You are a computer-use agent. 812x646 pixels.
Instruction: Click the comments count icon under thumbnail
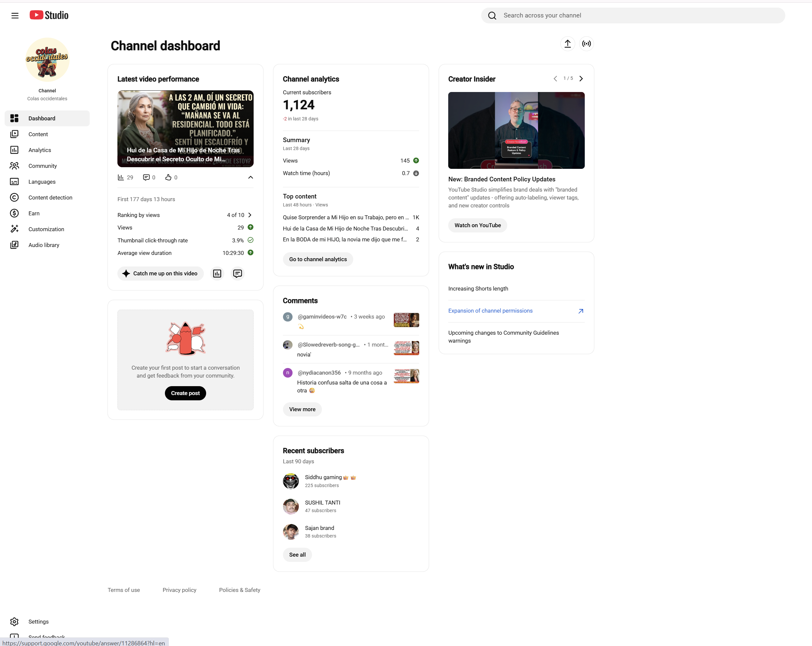click(146, 177)
